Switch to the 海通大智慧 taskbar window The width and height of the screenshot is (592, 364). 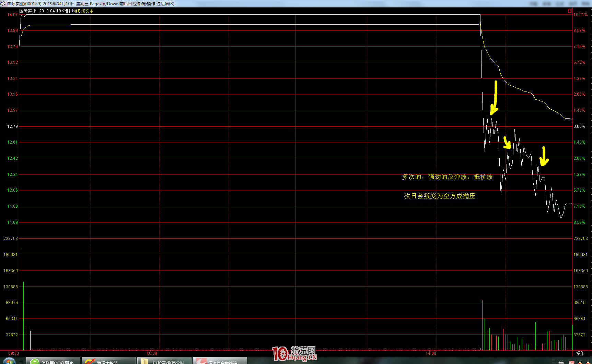pos(109,361)
